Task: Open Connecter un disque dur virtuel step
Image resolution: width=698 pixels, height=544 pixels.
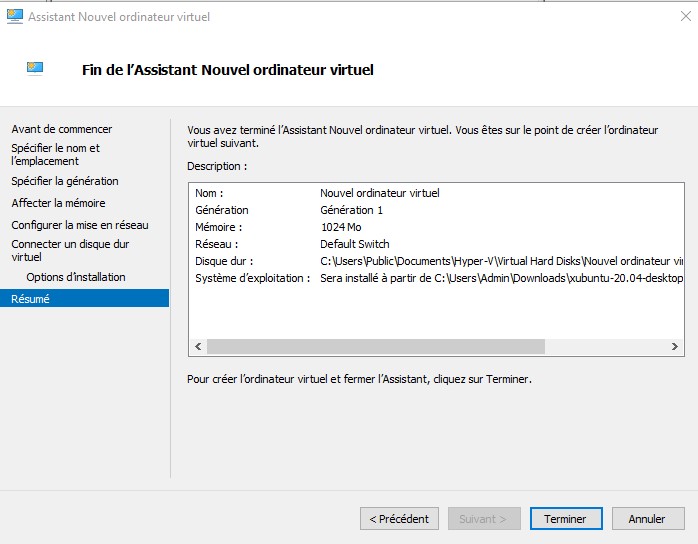Action: click(x=70, y=251)
